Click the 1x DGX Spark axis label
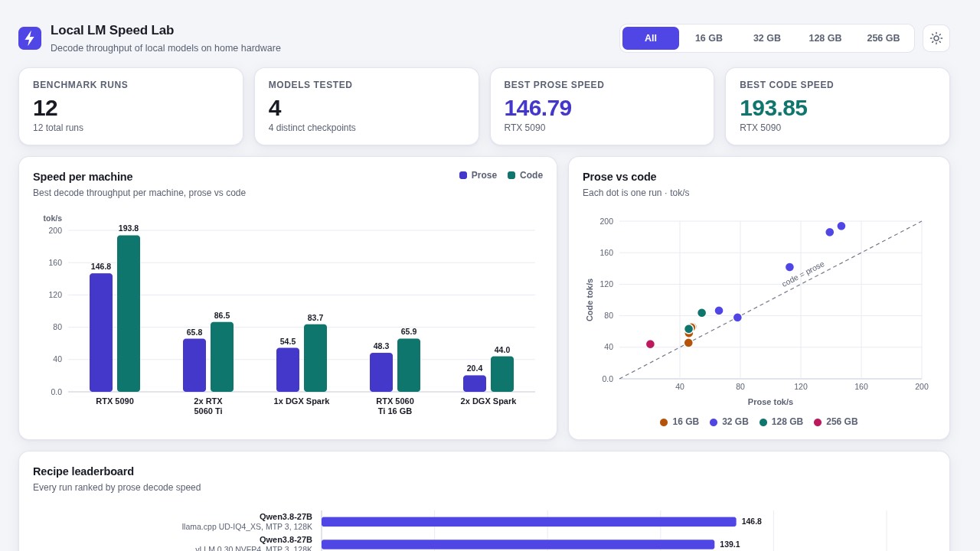The width and height of the screenshot is (980, 551). tap(302, 401)
